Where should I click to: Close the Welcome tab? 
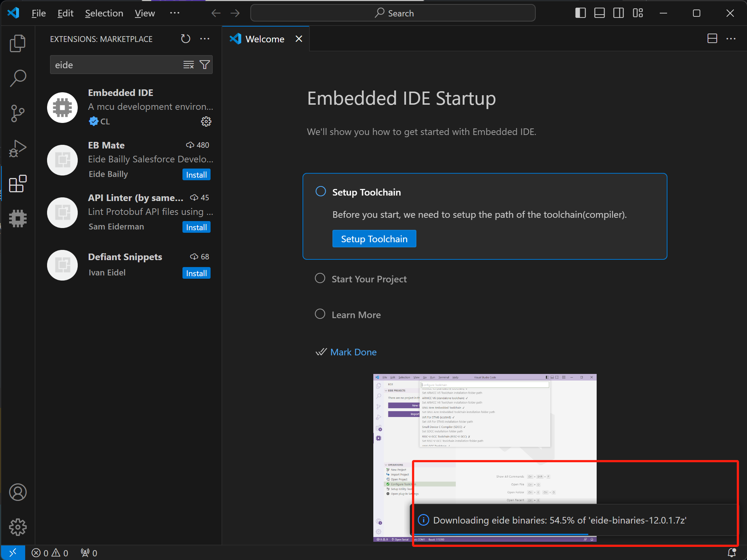299,39
